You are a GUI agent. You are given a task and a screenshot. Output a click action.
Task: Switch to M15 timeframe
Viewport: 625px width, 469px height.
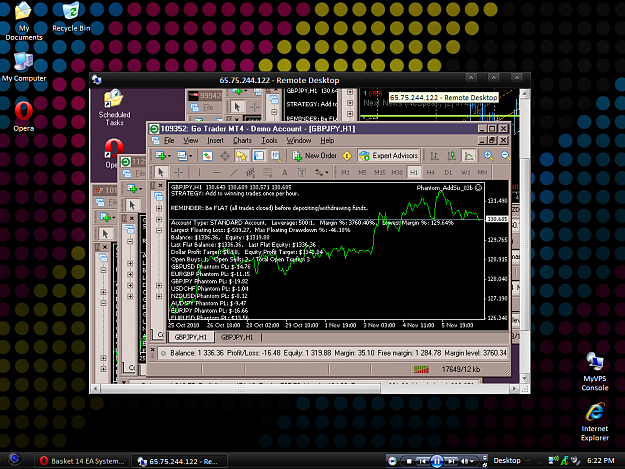pyautogui.click(x=379, y=173)
